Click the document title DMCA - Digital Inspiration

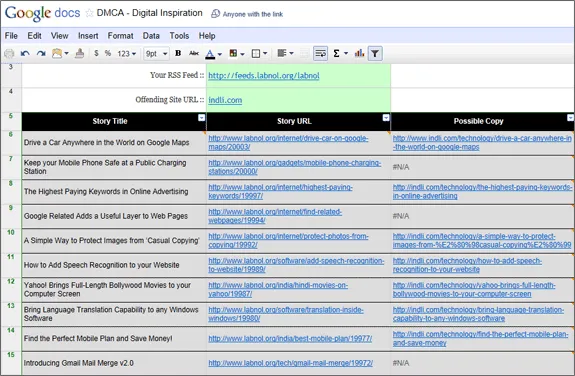(149, 13)
